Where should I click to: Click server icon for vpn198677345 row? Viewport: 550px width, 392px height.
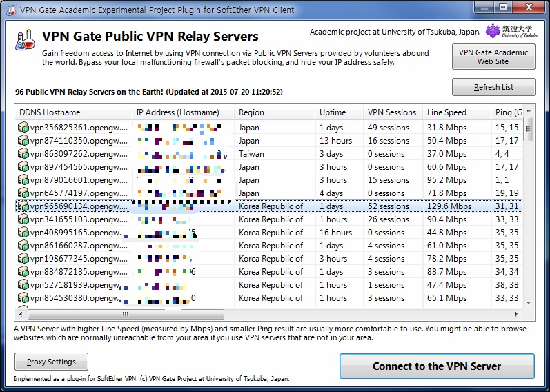(23, 259)
